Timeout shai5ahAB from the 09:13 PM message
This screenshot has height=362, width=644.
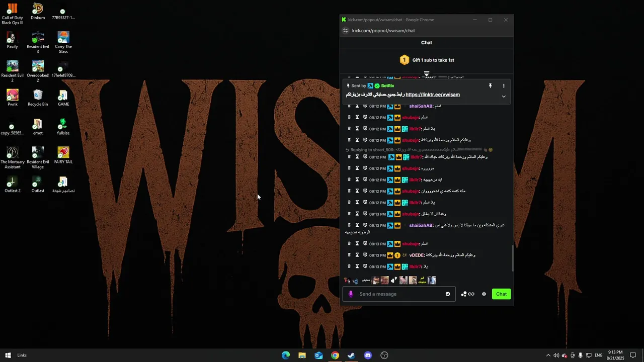(x=357, y=225)
